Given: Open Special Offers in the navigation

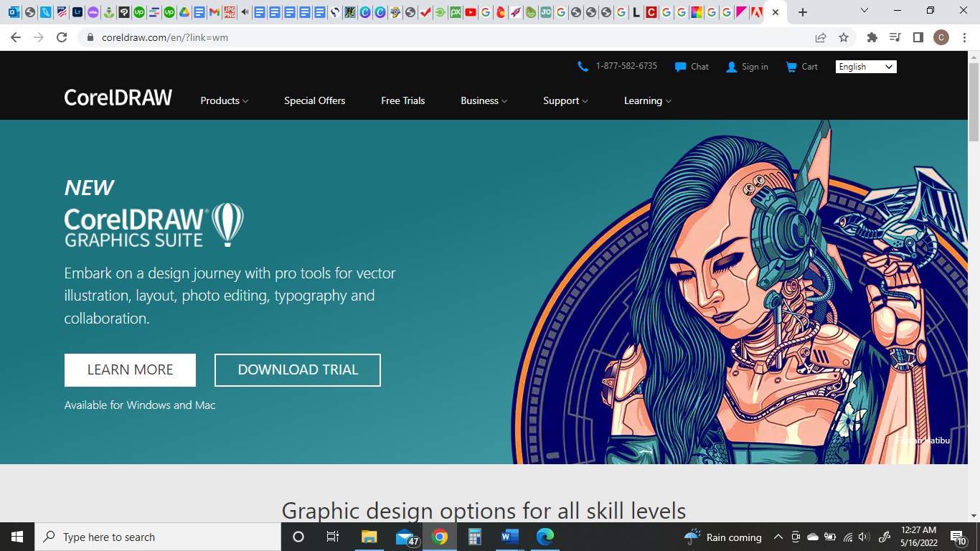Looking at the screenshot, I should 315,100.
